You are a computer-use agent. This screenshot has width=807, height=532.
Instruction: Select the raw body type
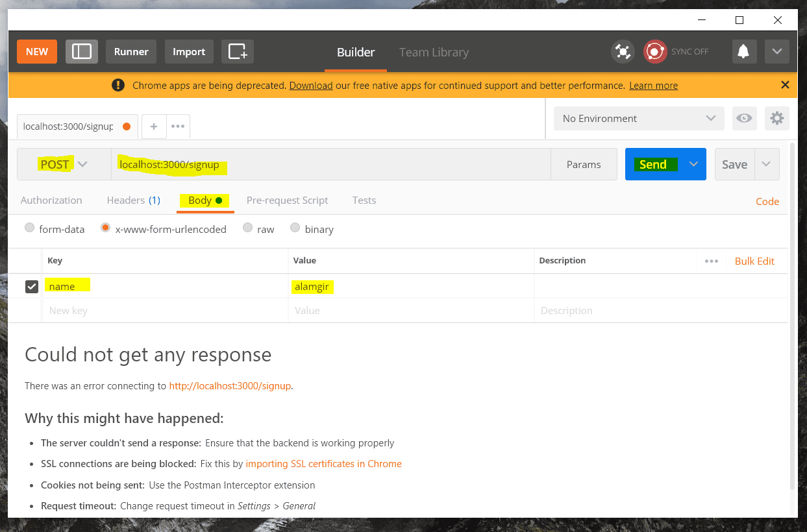coord(247,228)
